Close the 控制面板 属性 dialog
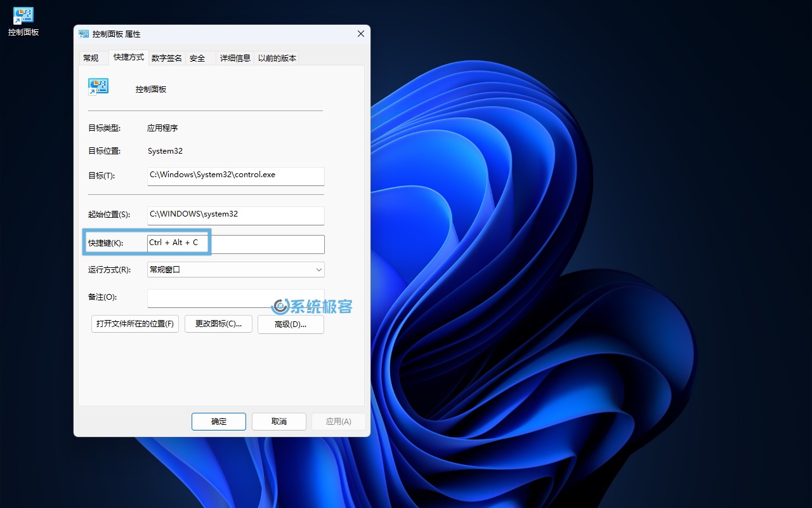The image size is (812, 508). (360, 34)
